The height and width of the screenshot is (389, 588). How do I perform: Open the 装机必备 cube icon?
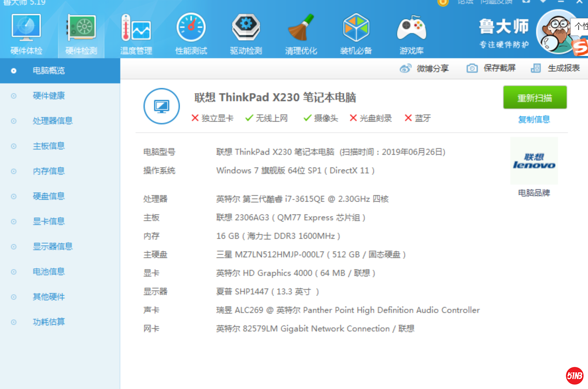pos(356,29)
